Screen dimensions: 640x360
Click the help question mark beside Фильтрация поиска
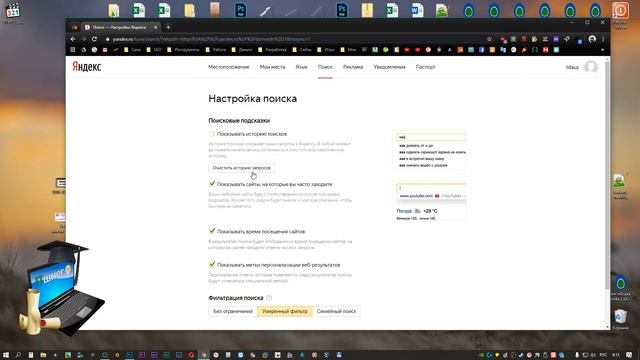[269, 298]
